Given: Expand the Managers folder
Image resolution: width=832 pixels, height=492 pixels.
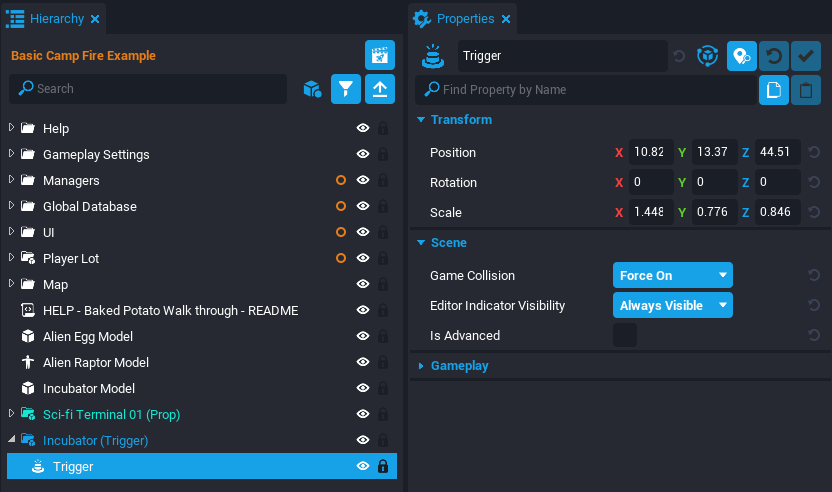Looking at the screenshot, I should pos(12,181).
